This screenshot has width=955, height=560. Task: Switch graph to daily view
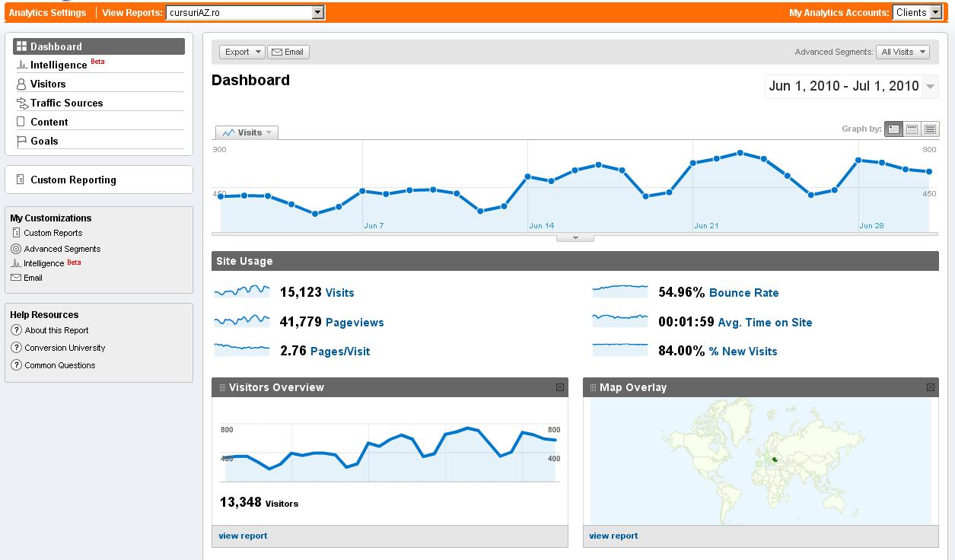(893, 129)
